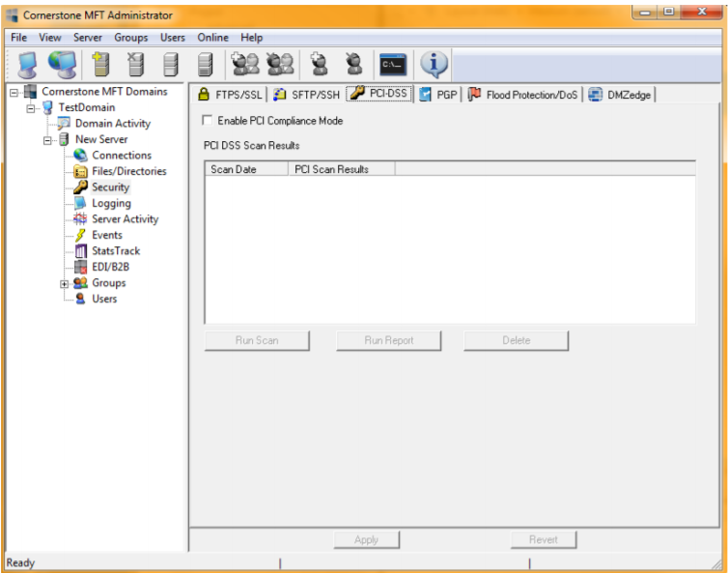Open the Users menu

(172, 38)
